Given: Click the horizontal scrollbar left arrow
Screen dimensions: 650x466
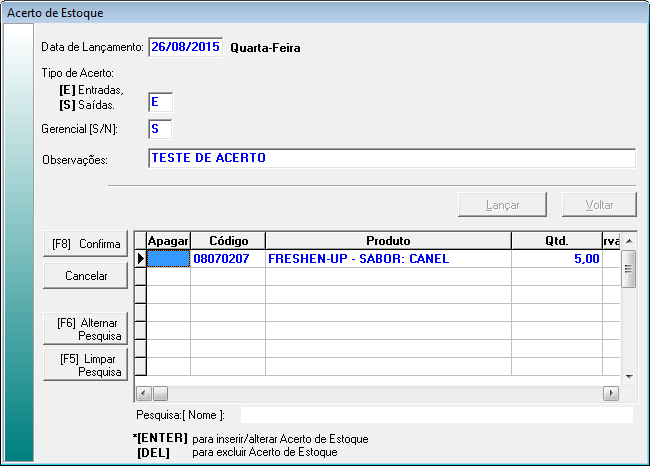Looking at the screenshot, I should point(142,393).
